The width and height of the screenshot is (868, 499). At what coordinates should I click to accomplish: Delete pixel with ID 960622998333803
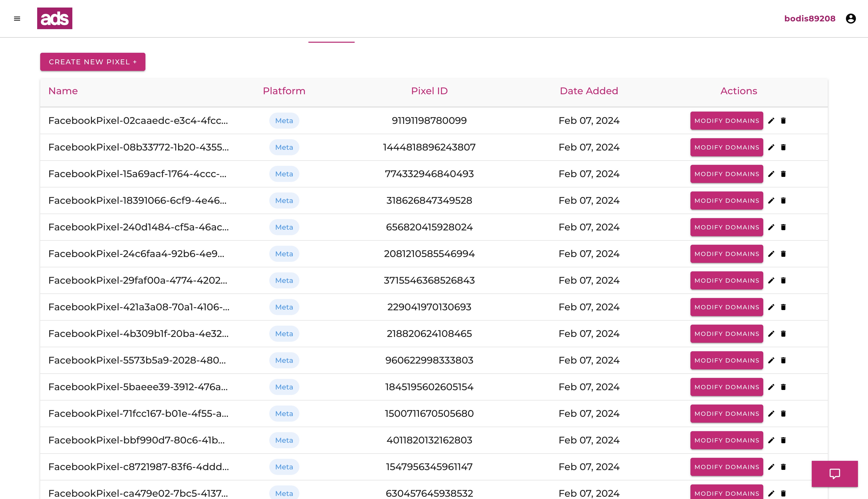783,360
